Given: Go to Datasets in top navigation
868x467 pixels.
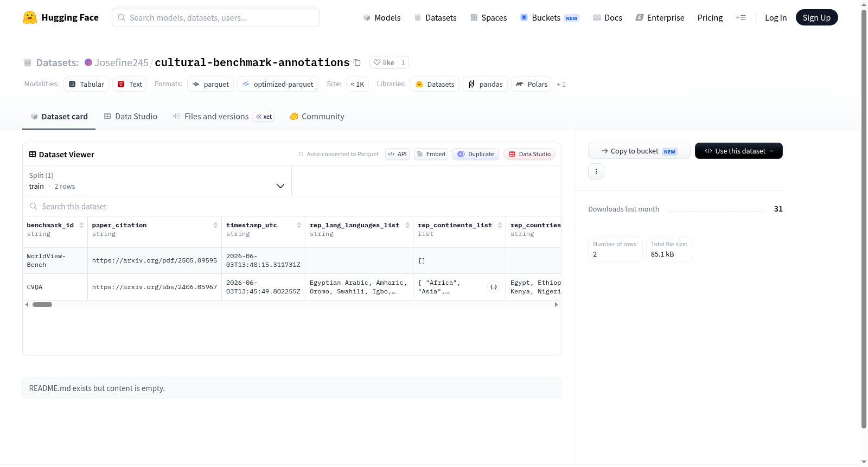Looking at the screenshot, I should point(435,17).
